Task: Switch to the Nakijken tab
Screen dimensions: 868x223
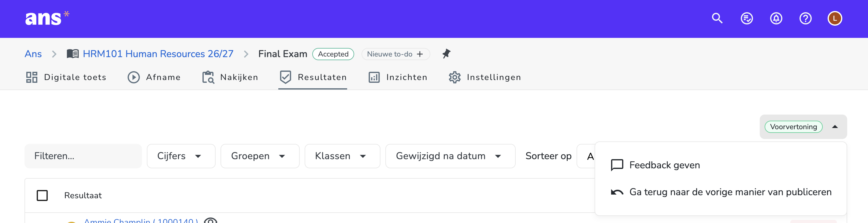Action: pyautogui.click(x=230, y=77)
